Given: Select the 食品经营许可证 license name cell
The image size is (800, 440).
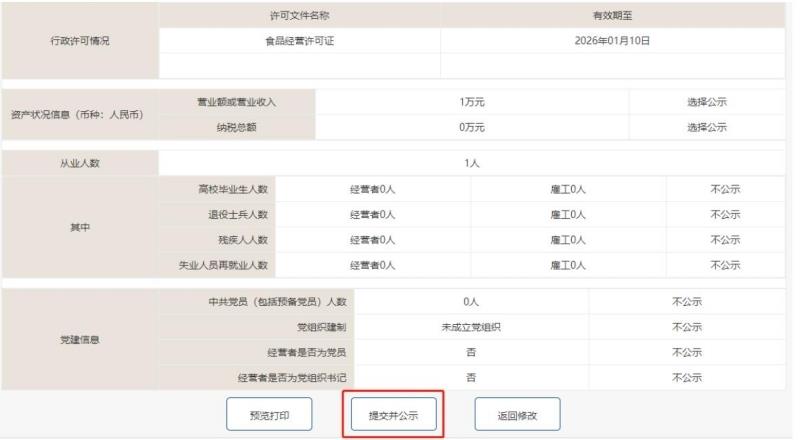Looking at the screenshot, I should click(299, 41).
